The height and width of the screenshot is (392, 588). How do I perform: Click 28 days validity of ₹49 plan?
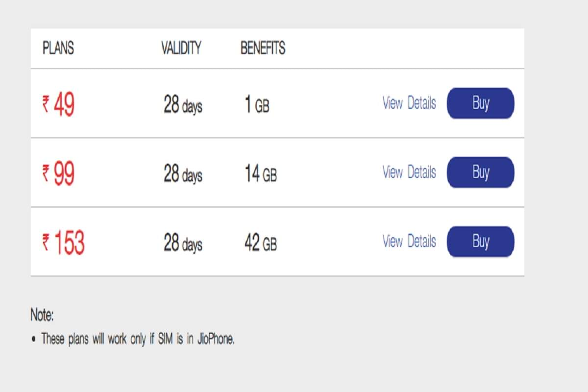(x=183, y=105)
